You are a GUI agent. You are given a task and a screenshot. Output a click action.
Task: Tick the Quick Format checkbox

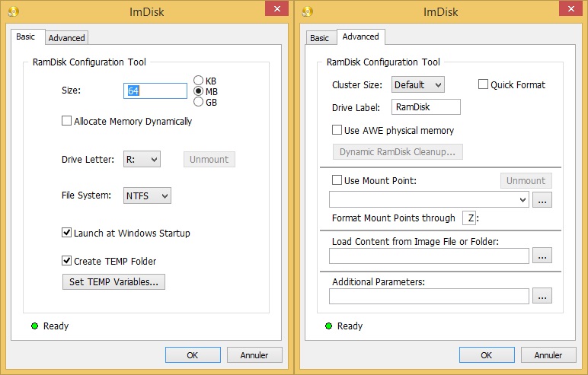click(x=483, y=84)
